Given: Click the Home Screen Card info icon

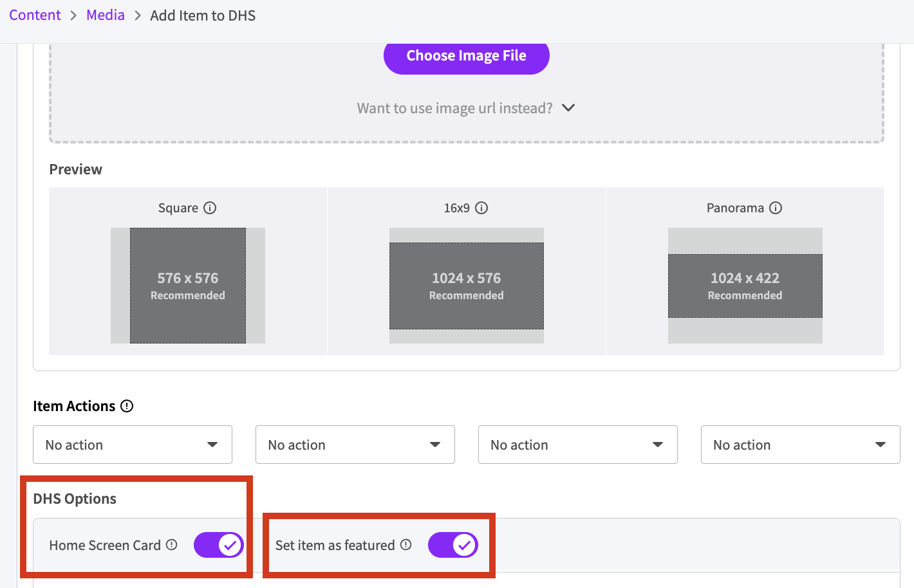Looking at the screenshot, I should (x=171, y=545).
